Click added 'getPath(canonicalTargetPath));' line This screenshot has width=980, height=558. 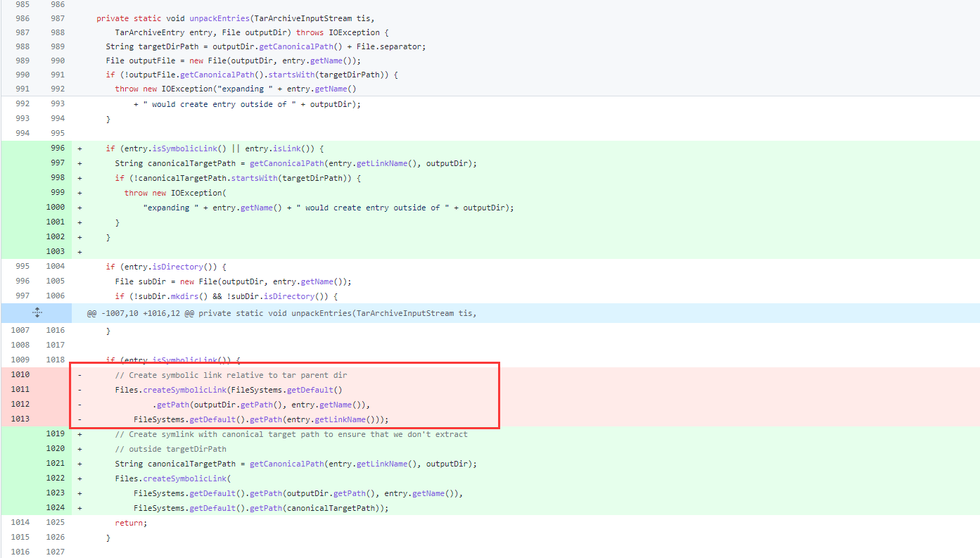(261, 508)
